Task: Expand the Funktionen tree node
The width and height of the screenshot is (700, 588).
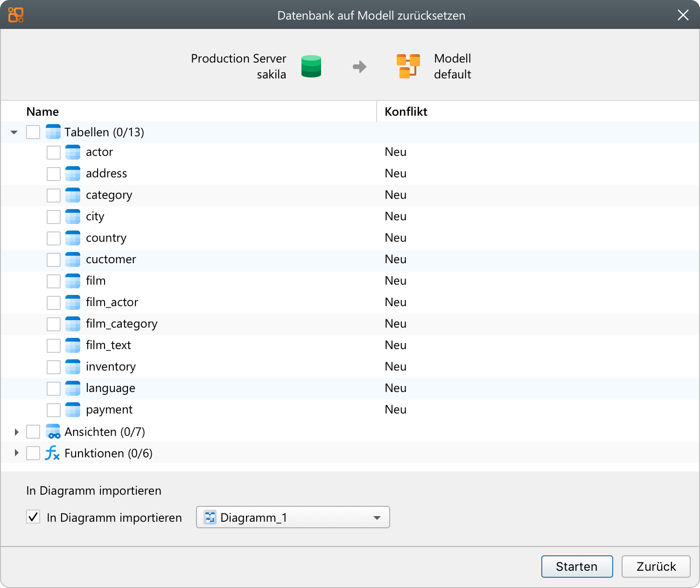Action: pyautogui.click(x=16, y=453)
